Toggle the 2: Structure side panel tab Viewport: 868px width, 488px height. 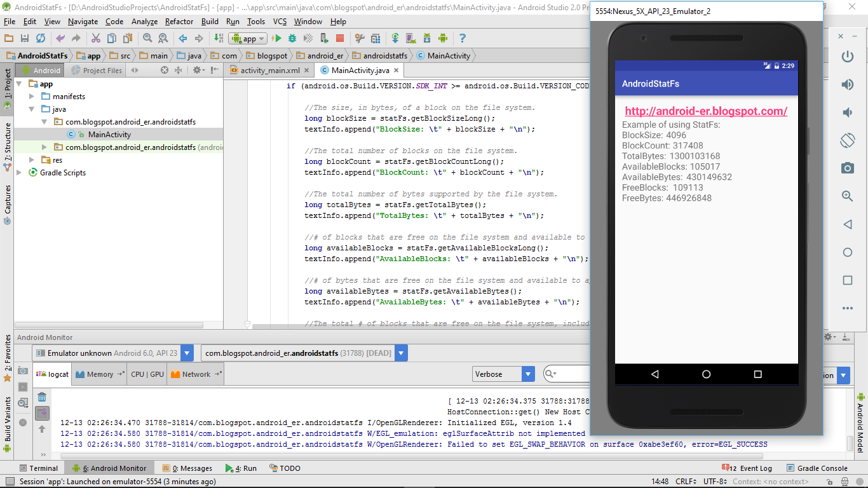click(7, 147)
